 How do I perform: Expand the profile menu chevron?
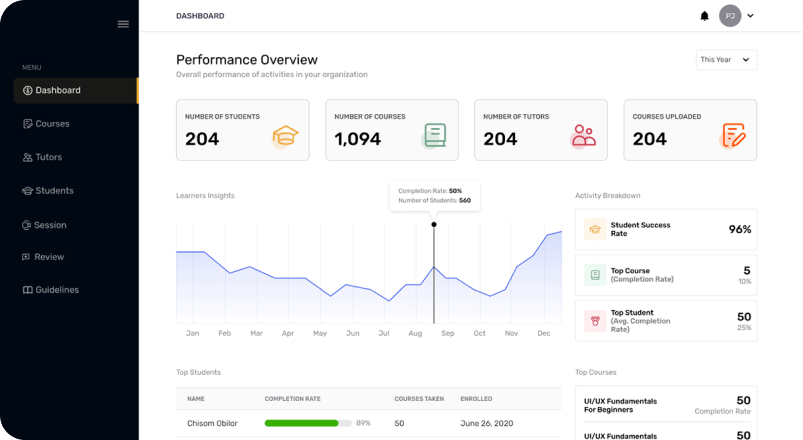[x=750, y=16]
